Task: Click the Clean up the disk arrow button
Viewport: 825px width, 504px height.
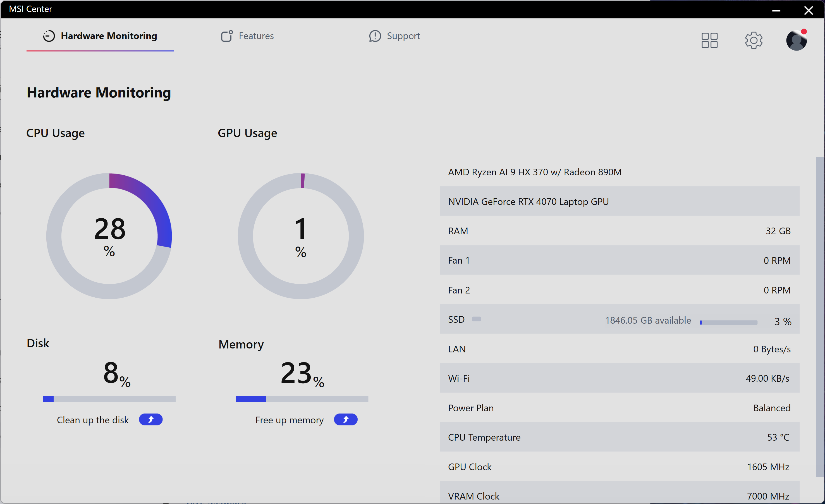Action: tap(151, 420)
